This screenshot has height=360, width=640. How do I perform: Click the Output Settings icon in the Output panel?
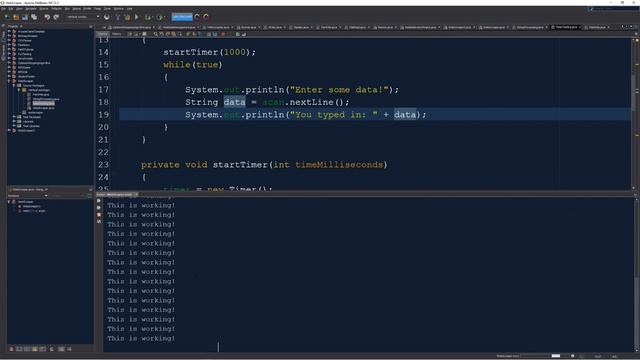pyautogui.click(x=99, y=222)
